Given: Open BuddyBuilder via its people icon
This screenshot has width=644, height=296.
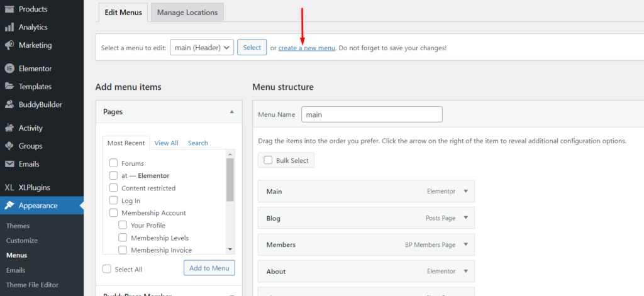Looking at the screenshot, I should 9,105.
